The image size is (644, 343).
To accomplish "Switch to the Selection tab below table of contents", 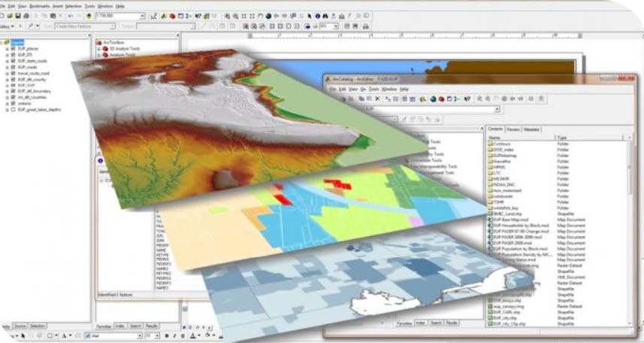I will [38, 326].
